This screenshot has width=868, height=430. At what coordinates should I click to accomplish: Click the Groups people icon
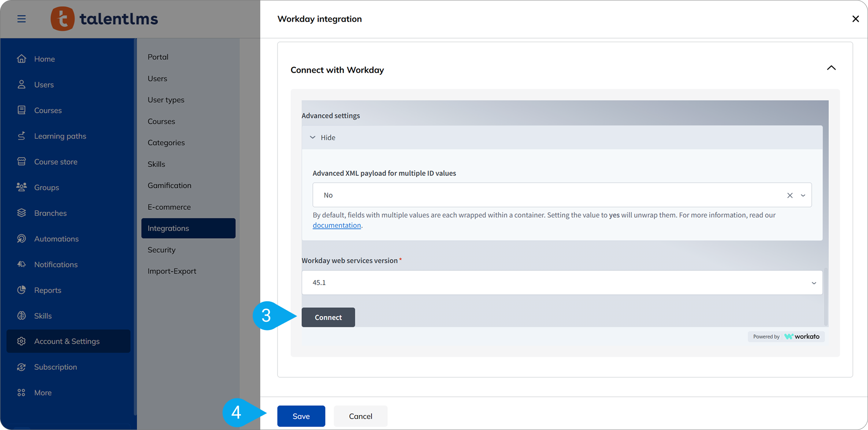click(21, 187)
